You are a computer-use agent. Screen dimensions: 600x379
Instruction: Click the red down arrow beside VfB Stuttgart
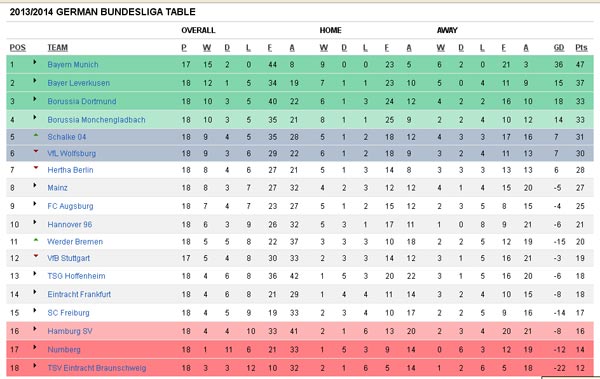point(36,256)
